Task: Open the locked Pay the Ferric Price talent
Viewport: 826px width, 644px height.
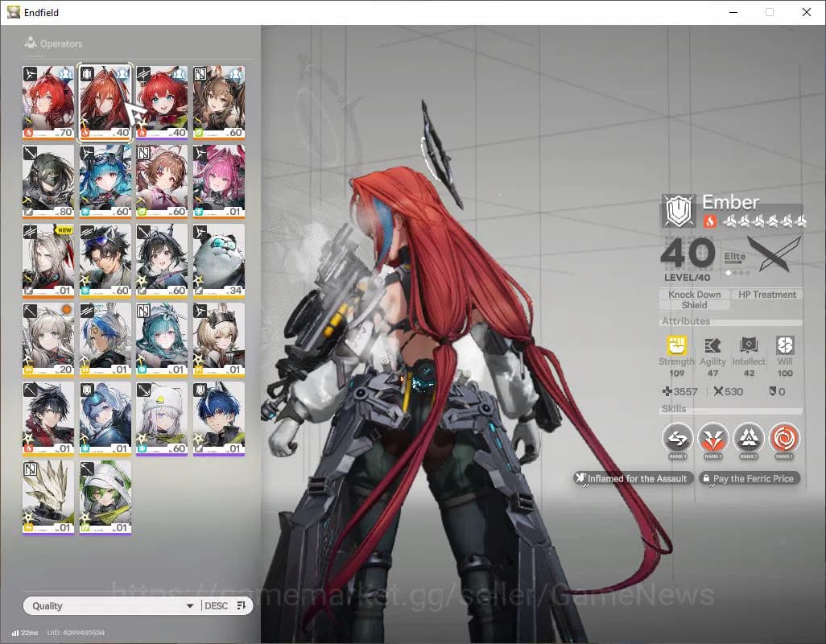Action: (749, 478)
